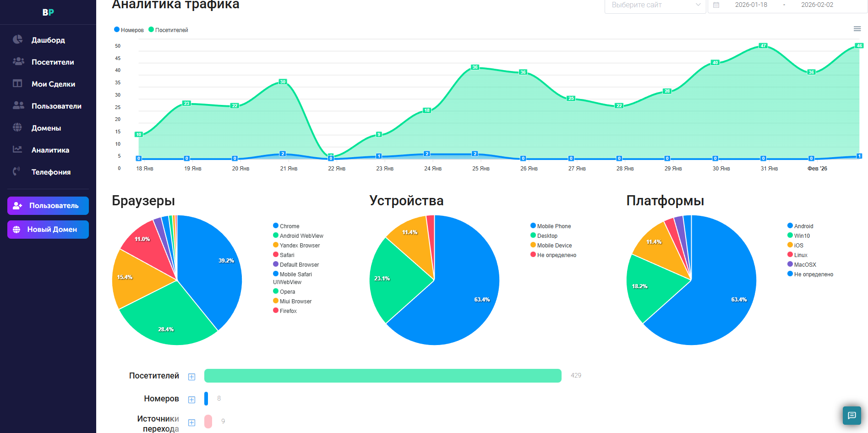Toggle Default Browser legend item
Screen dimensions: 868x433
point(296,264)
